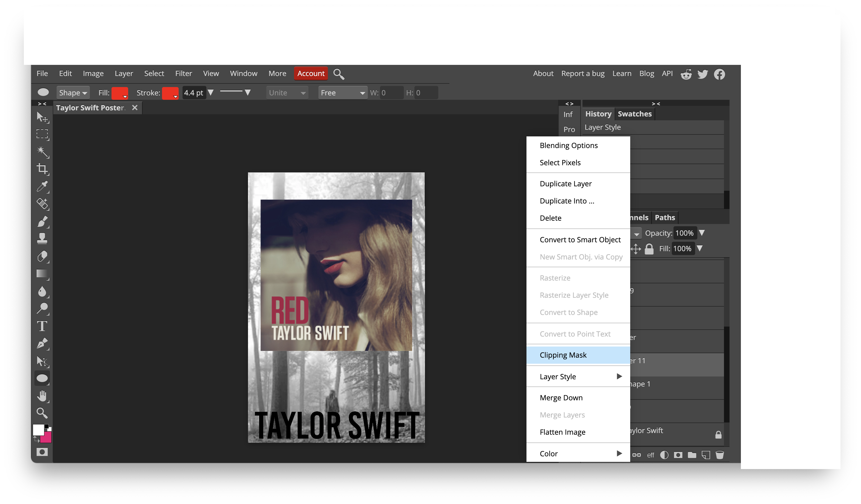Swap foreground and background colors
Viewport: 861px width, 504px height.
pos(37,440)
